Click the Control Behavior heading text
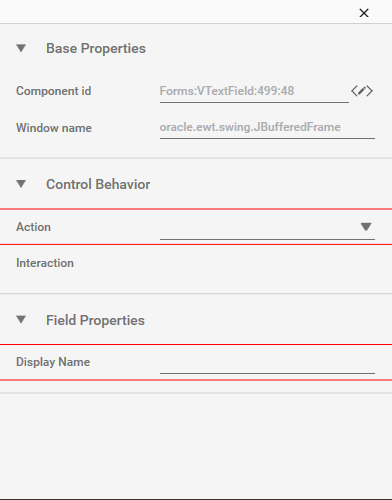The height and width of the screenshot is (500, 392). pyautogui.click(x=98, y=184)
